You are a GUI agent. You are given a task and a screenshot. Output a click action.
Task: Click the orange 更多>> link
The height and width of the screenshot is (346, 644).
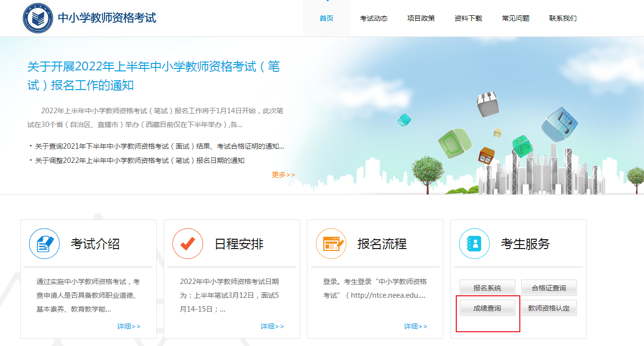[x=283, y=175]
